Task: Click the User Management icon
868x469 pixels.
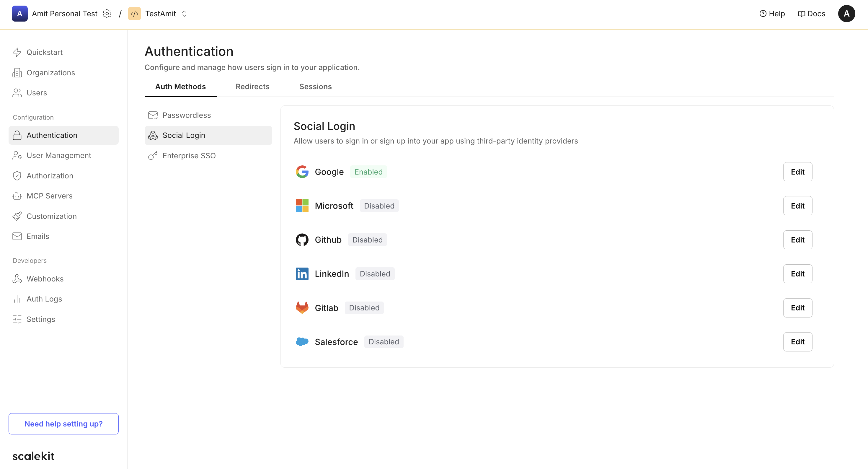Action: pyautogui.click(x=17, y=155)
